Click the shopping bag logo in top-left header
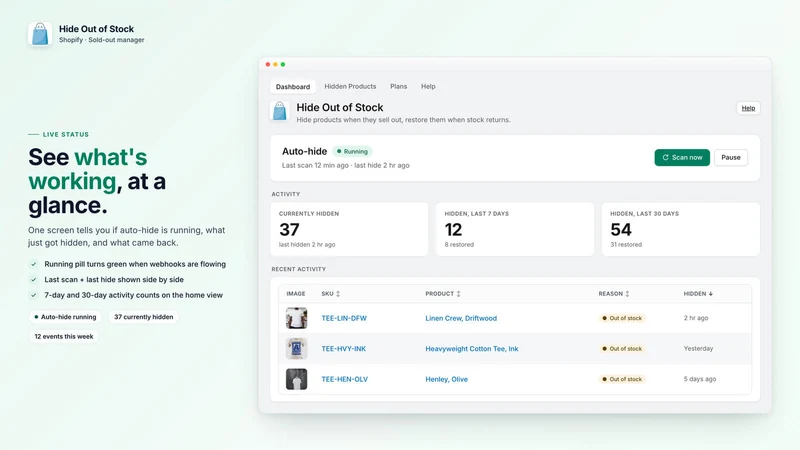Viewport: 800px width, 450px height. (x=40, y=34)
